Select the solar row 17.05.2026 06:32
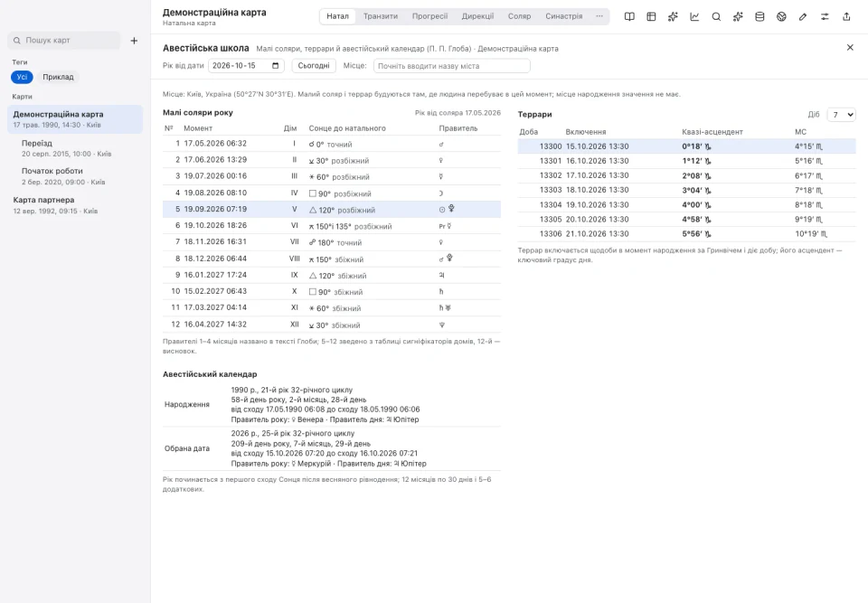This screenshot has height=603, width=868. 332,144
